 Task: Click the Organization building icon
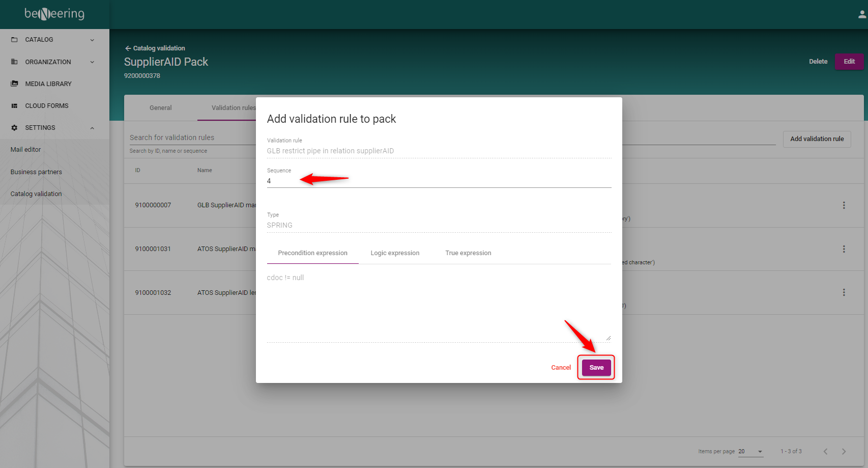14,62
